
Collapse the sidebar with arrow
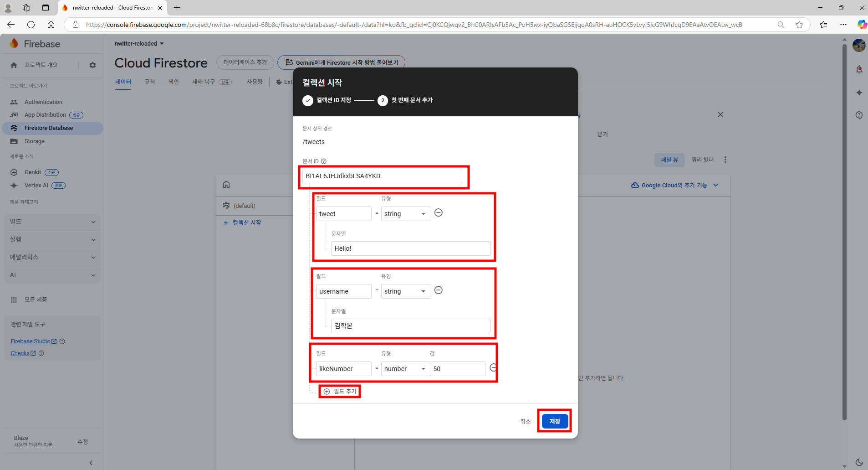point(91,463)
